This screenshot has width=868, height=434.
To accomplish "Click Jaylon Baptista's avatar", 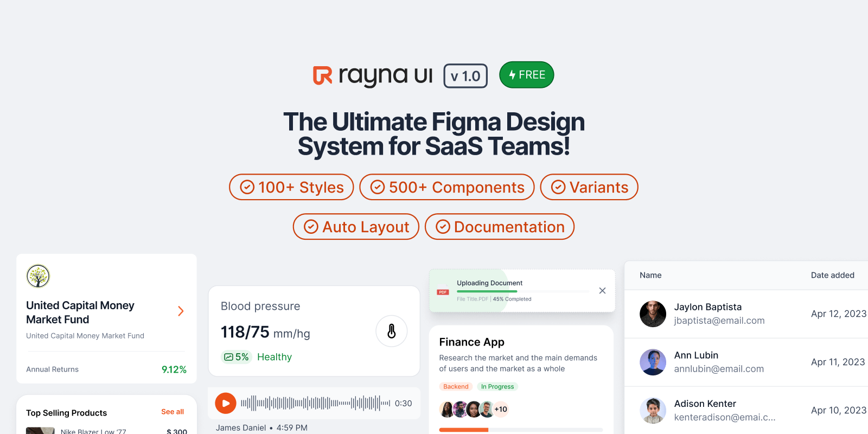I will pos(653,314).
